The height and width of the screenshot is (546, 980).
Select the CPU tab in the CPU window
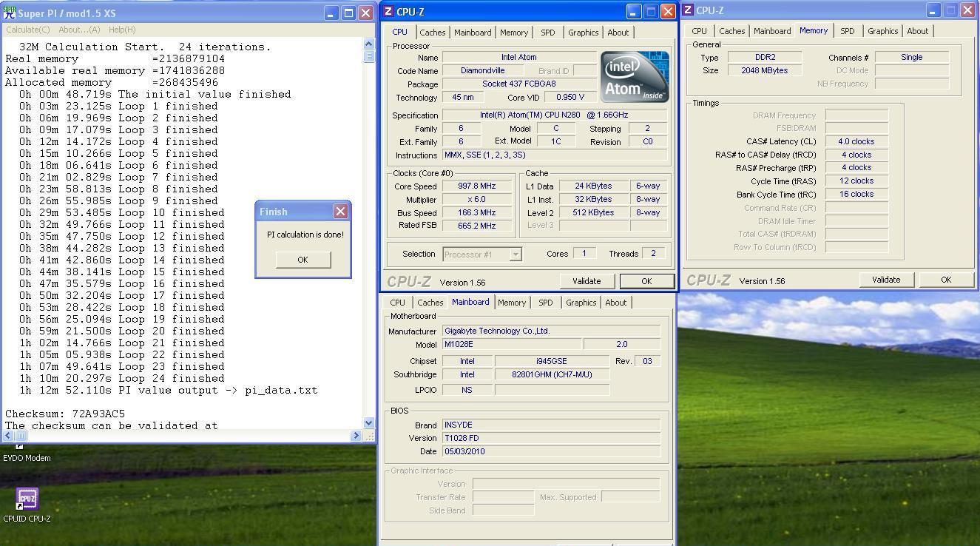[x=399, y=32]
